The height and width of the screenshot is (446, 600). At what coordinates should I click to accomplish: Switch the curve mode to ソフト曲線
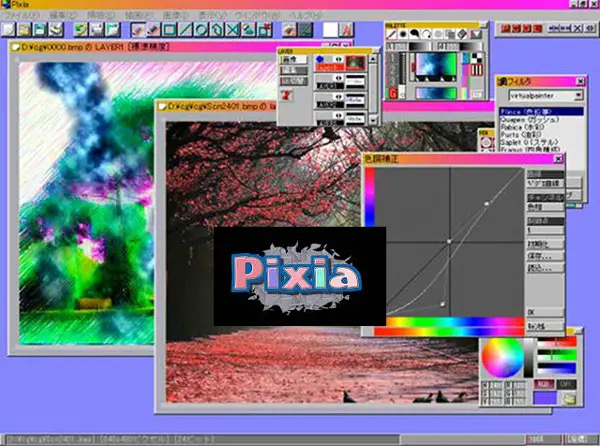(545, 184)
